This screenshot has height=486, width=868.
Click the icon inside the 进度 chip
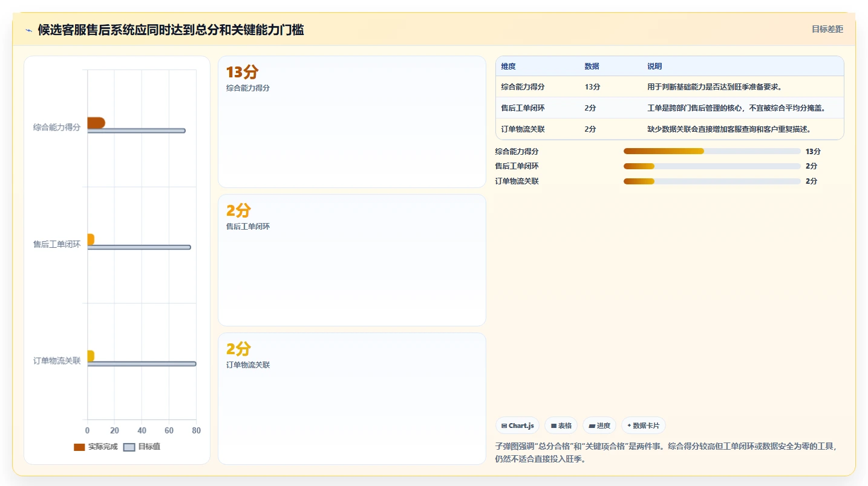(592, 426)
